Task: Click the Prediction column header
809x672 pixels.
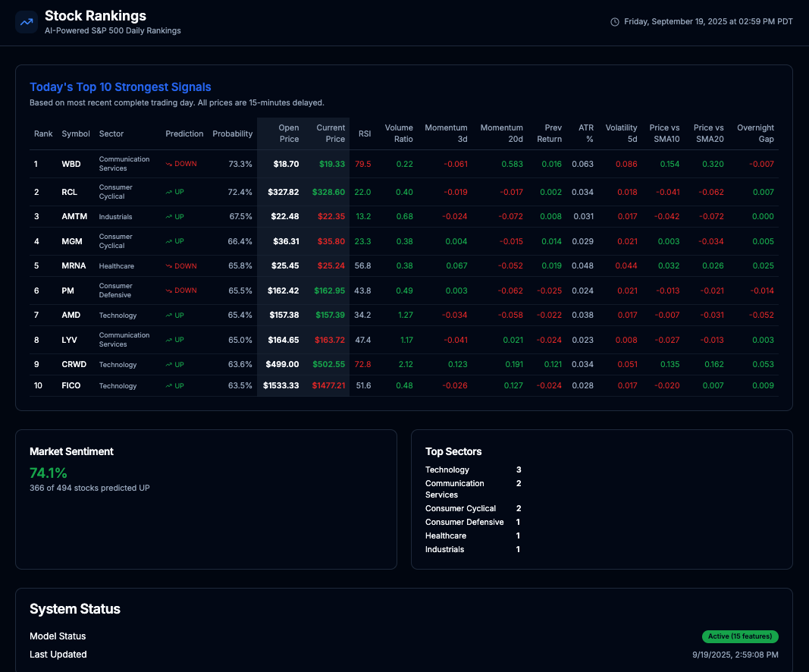Action: click(184, 133)
